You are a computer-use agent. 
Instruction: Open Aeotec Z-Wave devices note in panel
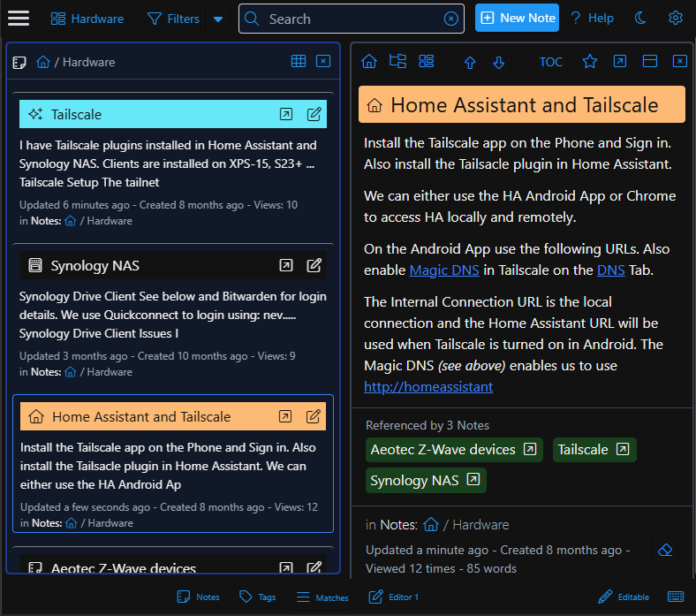[286, 567]
